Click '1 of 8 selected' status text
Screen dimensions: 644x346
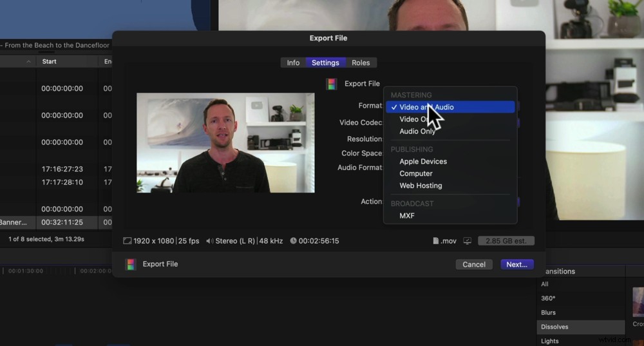click(x=46, y=239)
